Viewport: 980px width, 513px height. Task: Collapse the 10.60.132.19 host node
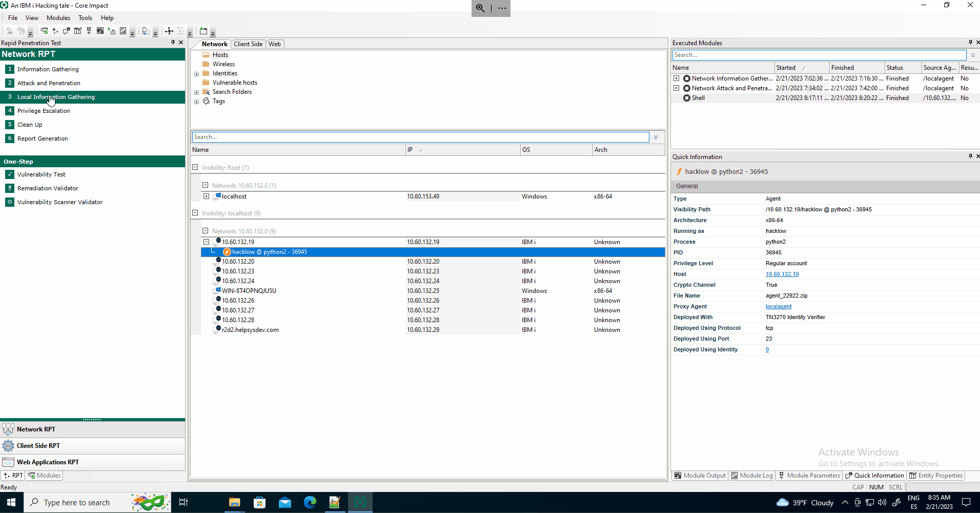coord(206,242)
